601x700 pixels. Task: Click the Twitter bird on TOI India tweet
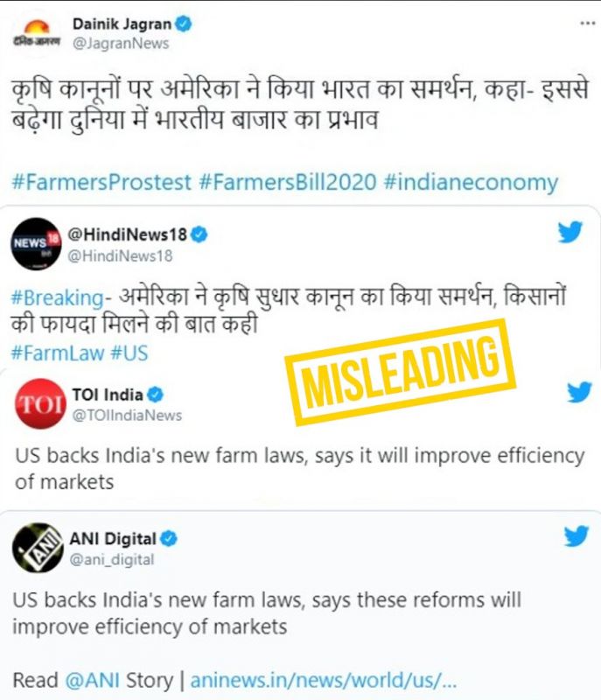pyautogui.click(x=579, y=392)
